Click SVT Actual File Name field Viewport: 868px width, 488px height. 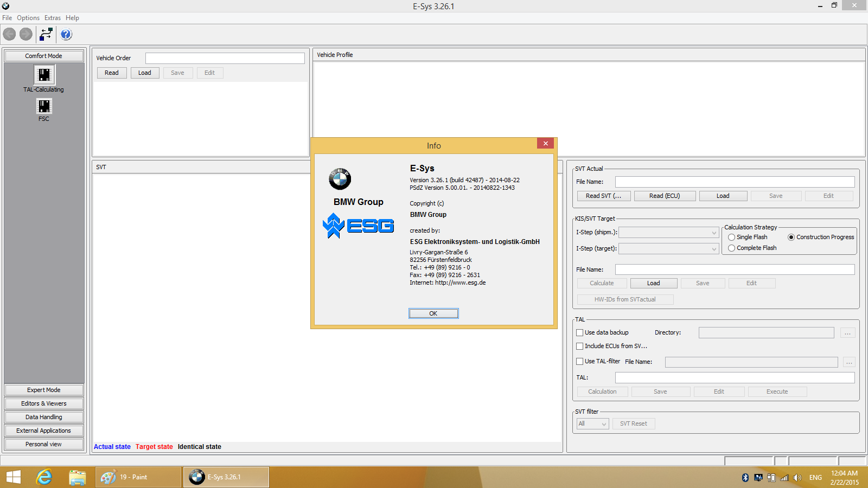(735, 182)
